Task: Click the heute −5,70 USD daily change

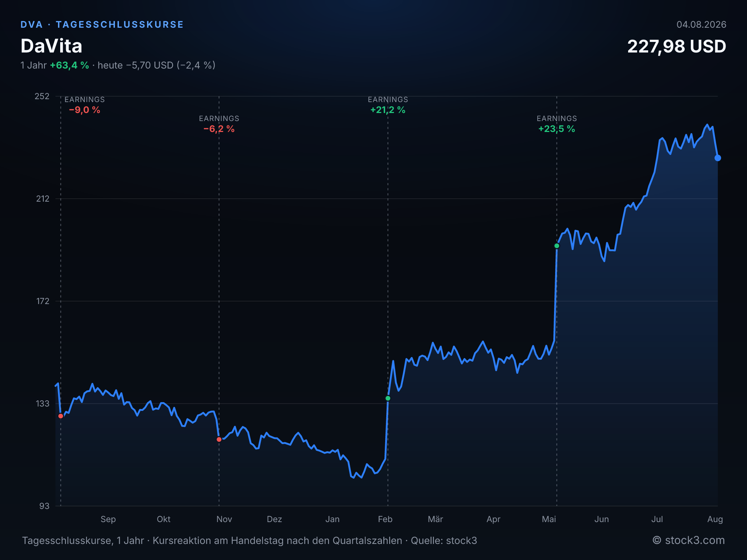Action: pyautogui.click(x=156, y=65)
